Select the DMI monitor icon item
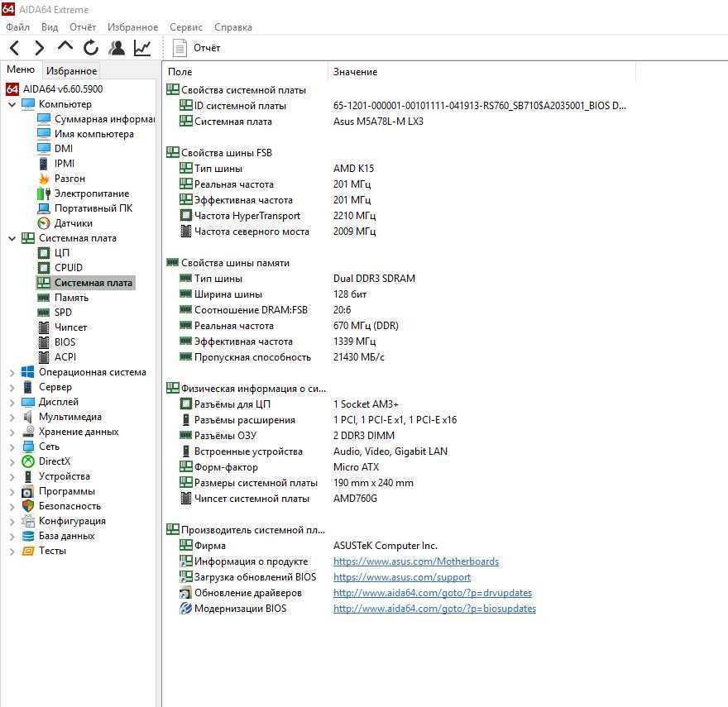728x707 pixels. (44, 149)
